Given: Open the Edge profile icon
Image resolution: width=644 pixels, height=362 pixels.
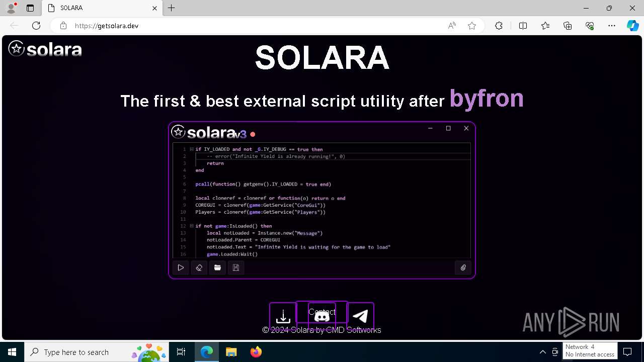Looking at the screenshot, I should click(11, 8).
